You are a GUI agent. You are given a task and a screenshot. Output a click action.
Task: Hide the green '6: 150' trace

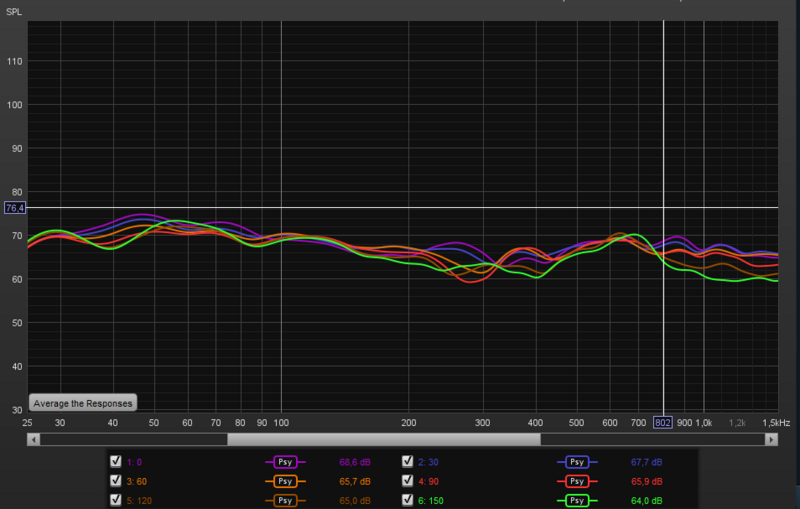407,500
